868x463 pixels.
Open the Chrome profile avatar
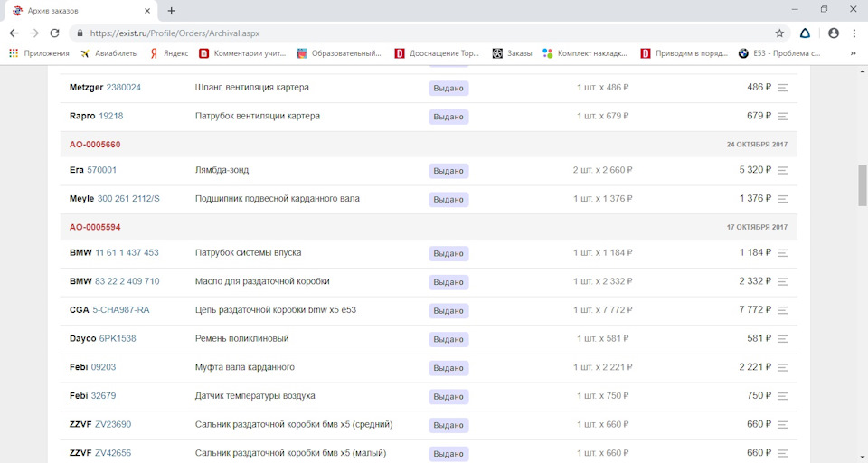[x=833, y=33]
